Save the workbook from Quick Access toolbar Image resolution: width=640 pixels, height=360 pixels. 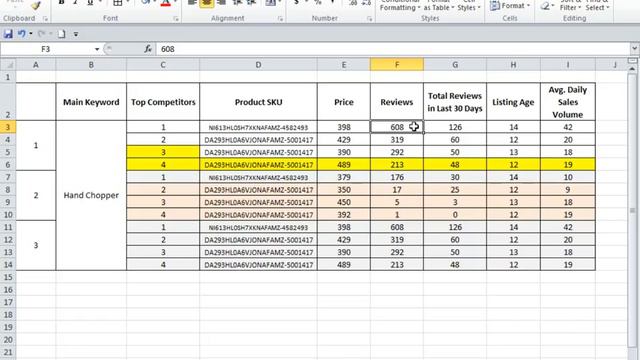click(x=8, y=34)
